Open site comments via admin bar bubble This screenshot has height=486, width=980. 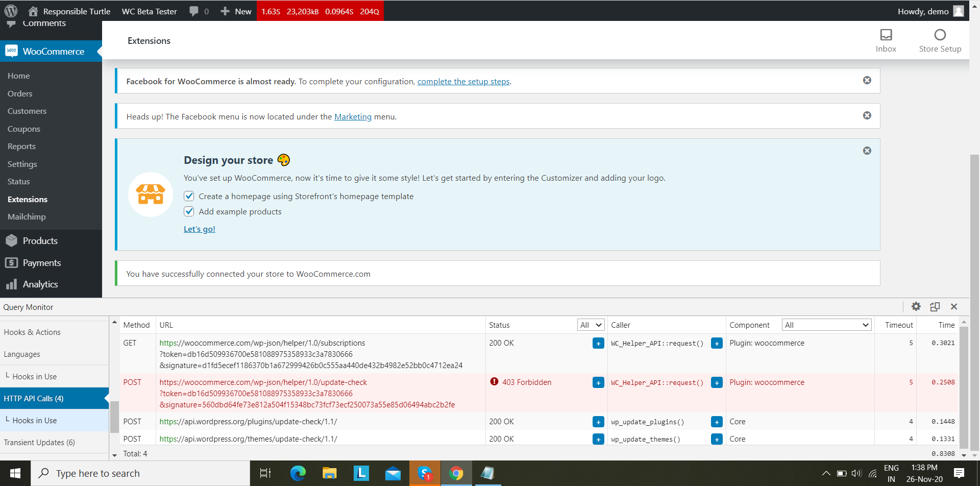tap(198, 11)
